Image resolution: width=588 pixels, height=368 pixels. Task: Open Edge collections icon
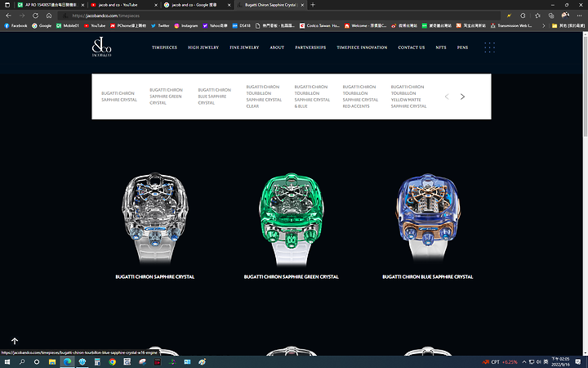tap(551, 16)
